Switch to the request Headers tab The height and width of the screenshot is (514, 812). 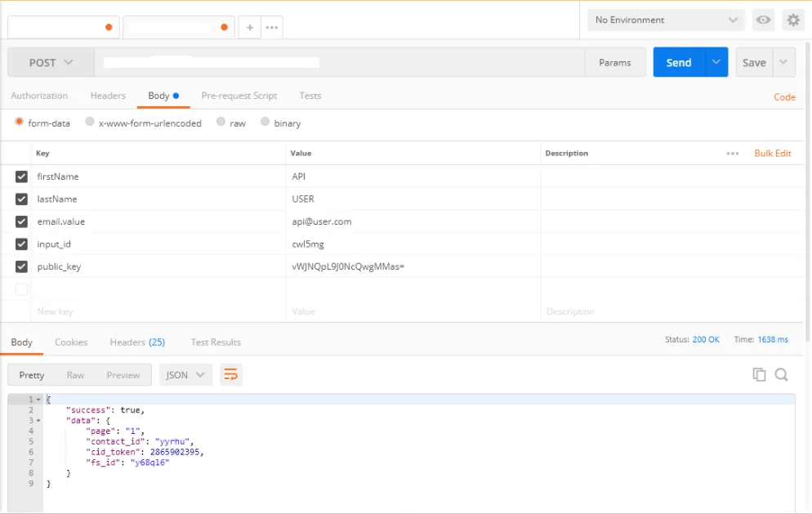pos(108,96)
